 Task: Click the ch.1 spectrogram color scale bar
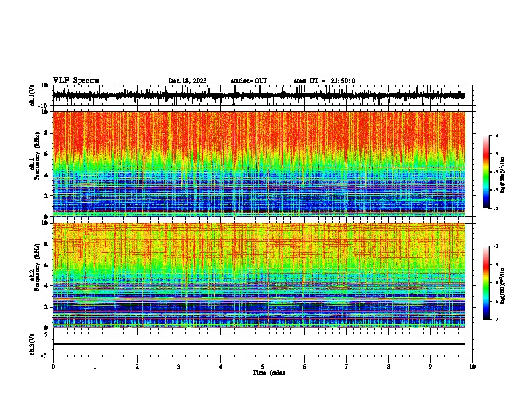486,172
